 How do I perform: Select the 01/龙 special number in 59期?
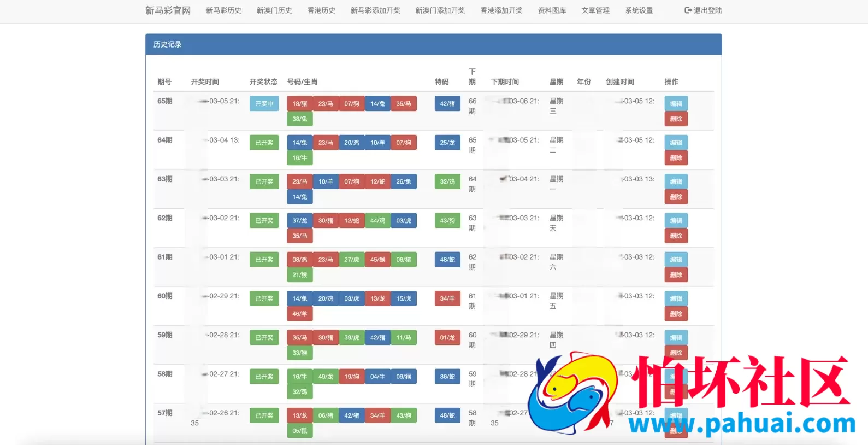pyautogui.click(x=447, y=337)
